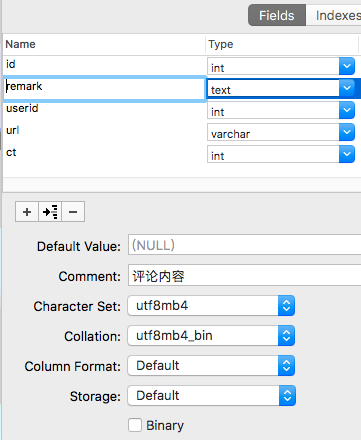Switch to the Indexes tab
The image size is (361, 440).
tap(335, 15)
